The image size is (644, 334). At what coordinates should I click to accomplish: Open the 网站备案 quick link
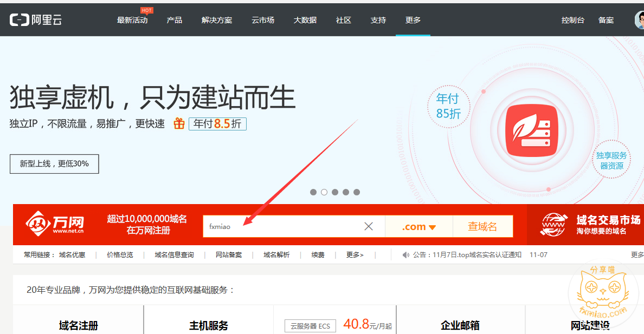pyautogui.click(x=229, y=255)
